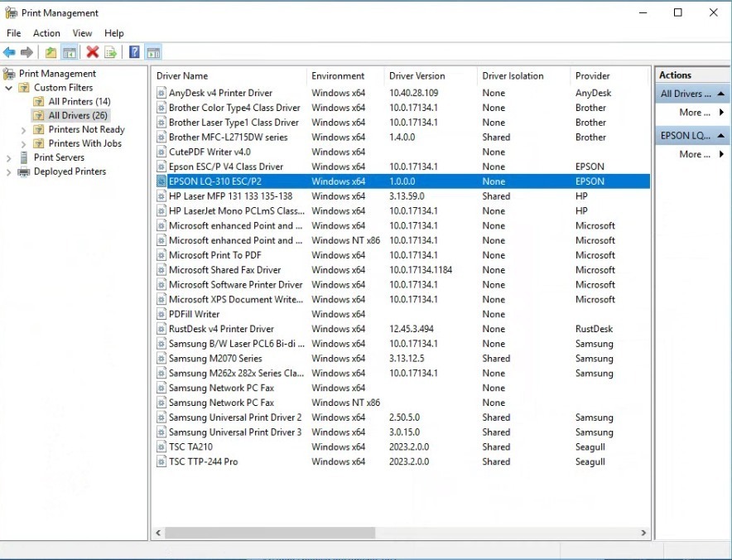This screenshot has width=732, height=560.
Task: Sort by Driver Name column header
Action: tap(229, 75)
